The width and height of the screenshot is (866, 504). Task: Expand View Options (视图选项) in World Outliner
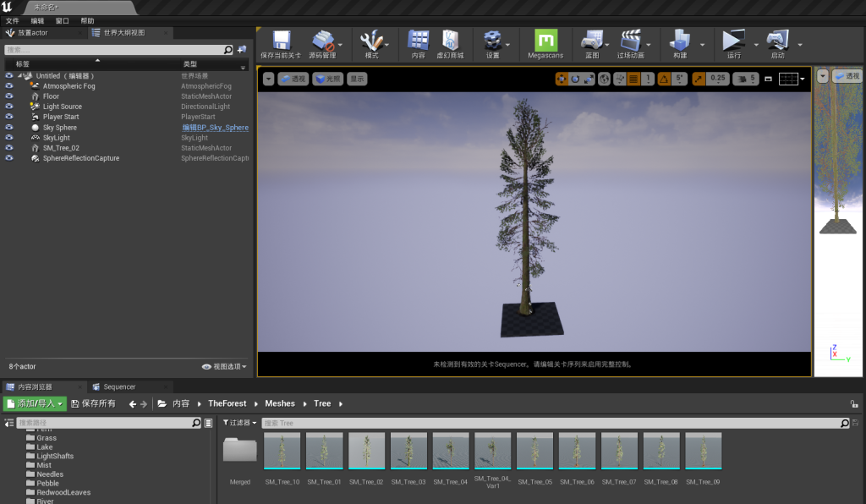(x=224, y=367)
